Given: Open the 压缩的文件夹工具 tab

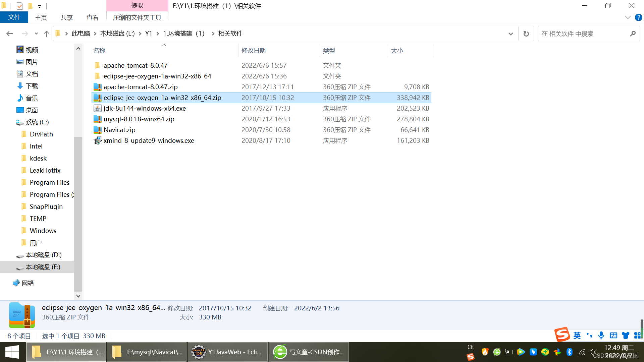Looking at the screenshot, I should pos(137,17).
